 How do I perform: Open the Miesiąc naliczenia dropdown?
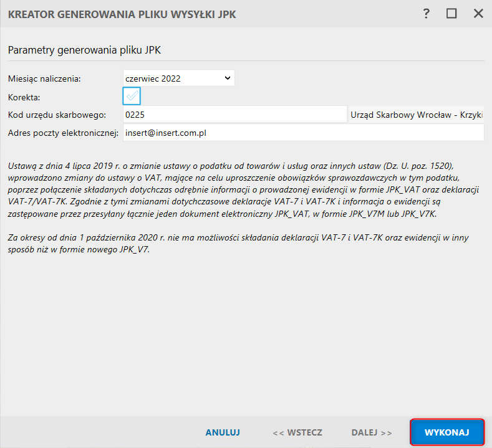[178, 78]
